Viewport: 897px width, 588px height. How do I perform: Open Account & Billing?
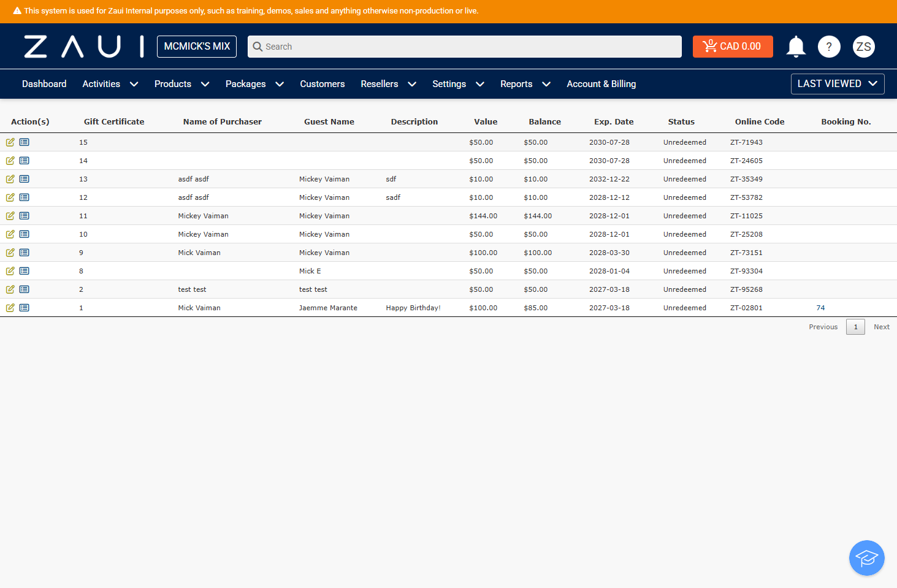pyautogui.click(x=601, y=84)
